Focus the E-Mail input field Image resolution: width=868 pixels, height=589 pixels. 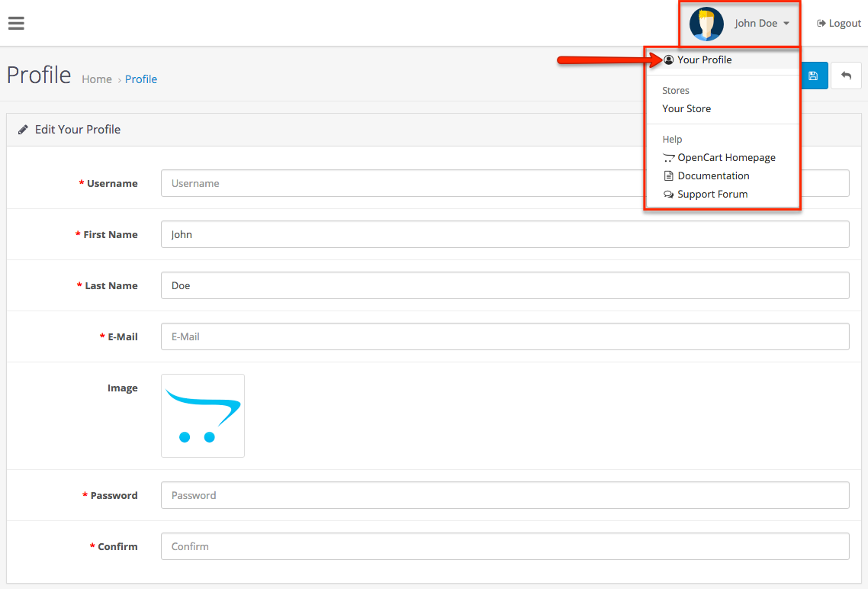(x=505, y=336)
